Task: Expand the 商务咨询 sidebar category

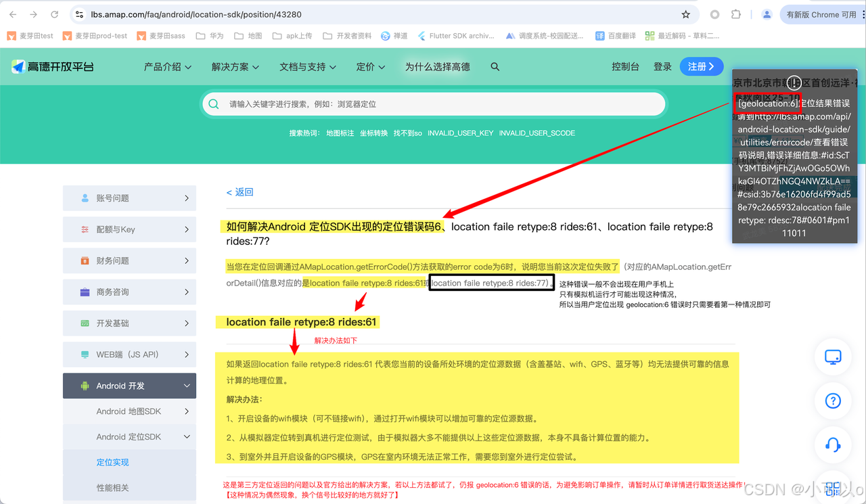Action: pos(129,292)
